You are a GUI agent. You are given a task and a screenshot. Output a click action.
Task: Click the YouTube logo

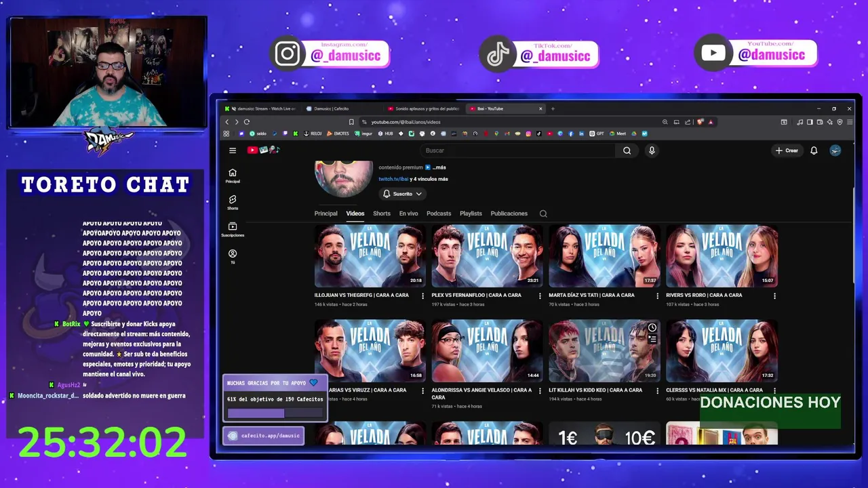(263, 150)
